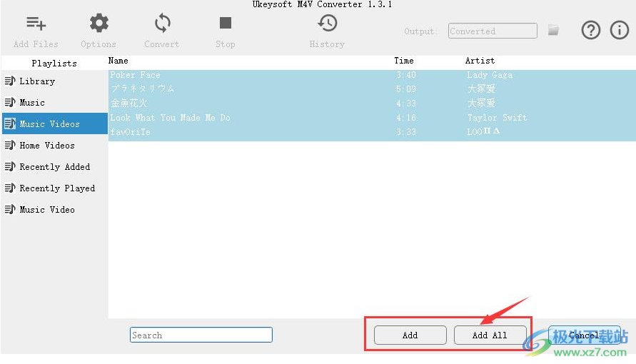Click the Info about icon
636x364 pixels.
click(x=620, y=30)
